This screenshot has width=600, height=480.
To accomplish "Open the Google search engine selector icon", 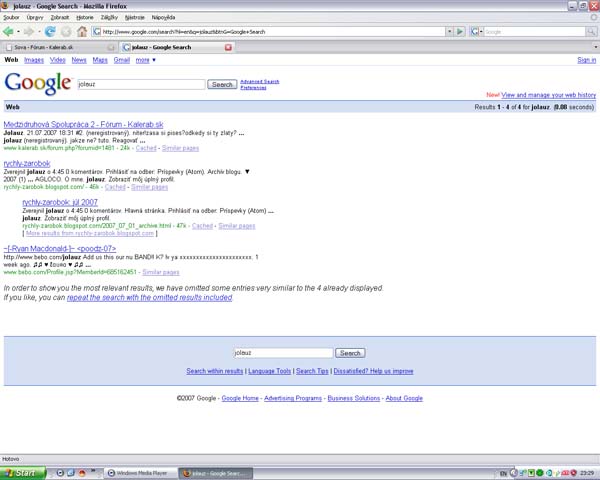I will 476,32.
